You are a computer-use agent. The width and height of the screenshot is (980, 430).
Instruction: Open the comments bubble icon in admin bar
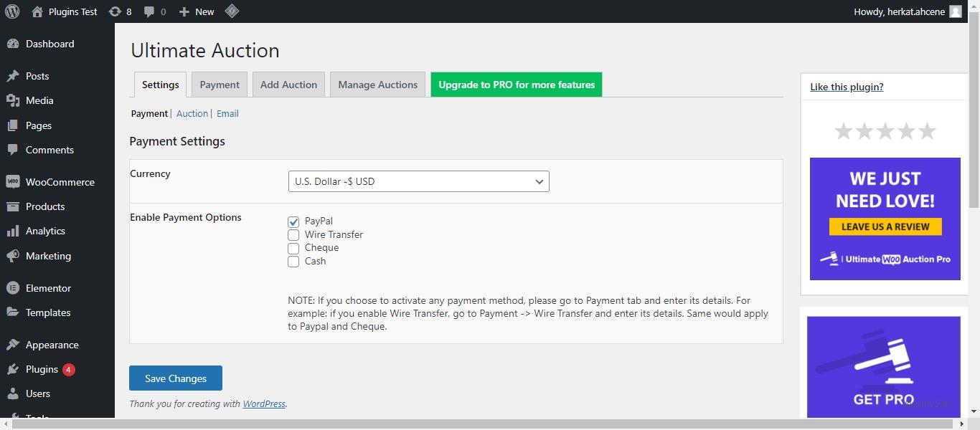(149, 11)
